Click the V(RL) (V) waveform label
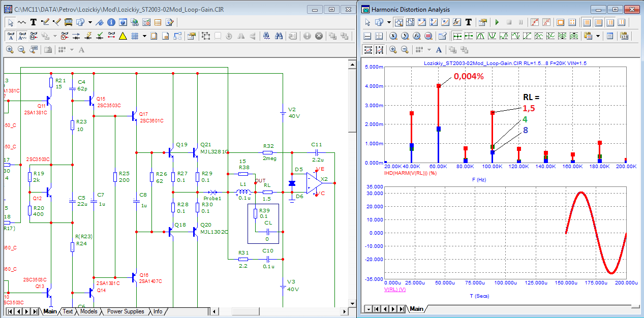Viewport: 644px width, 318px height. 395,289
